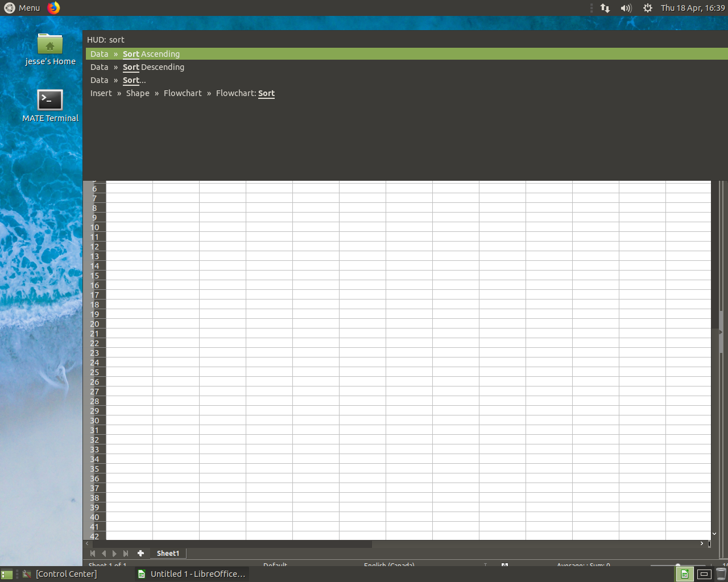The width and height of the screenshot is (728, 582).
Task: Click the show desktop icon in bottom panel
Action: pos(7,574)
